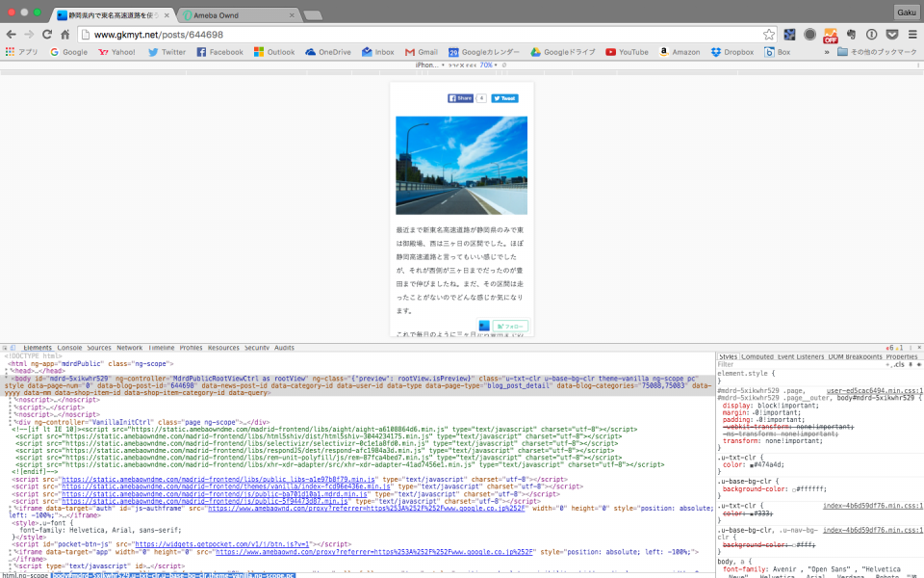
Task: Click the #ffffff background-color swatch
Action: tap(794, 489)
